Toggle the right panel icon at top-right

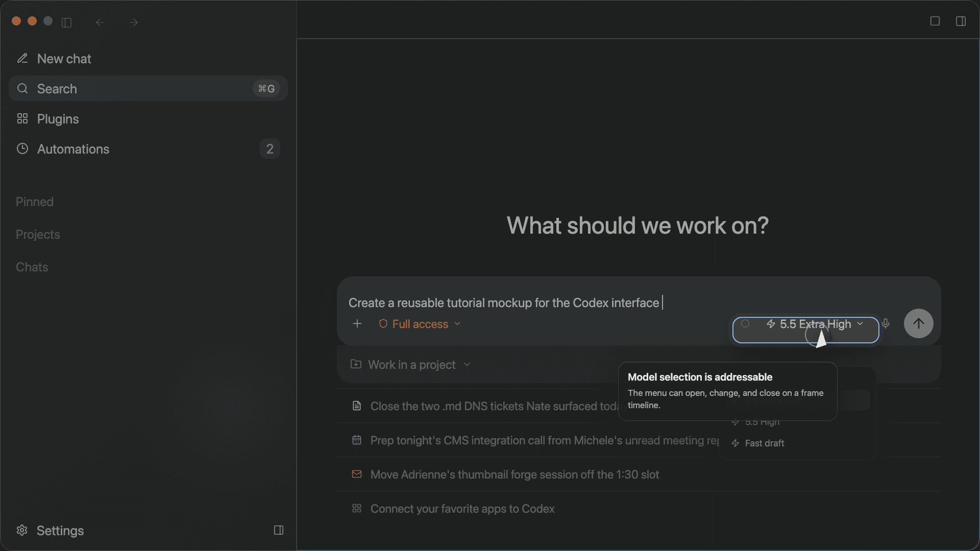[x=961, y=21]
